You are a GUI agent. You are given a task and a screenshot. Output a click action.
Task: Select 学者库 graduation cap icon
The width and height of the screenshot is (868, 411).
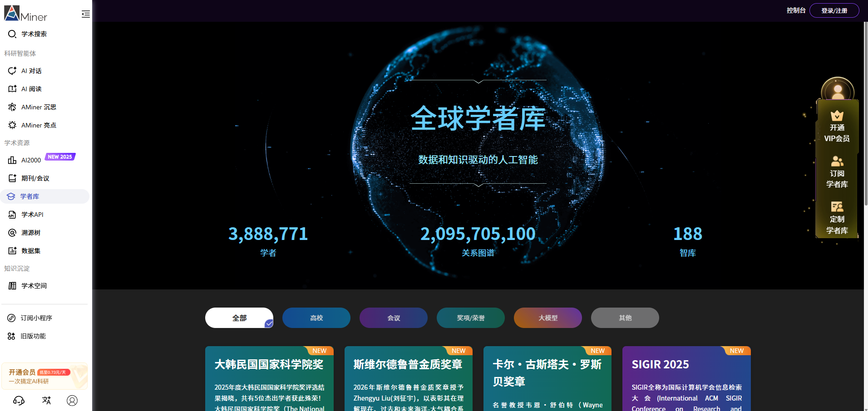(x=11, y=196)
